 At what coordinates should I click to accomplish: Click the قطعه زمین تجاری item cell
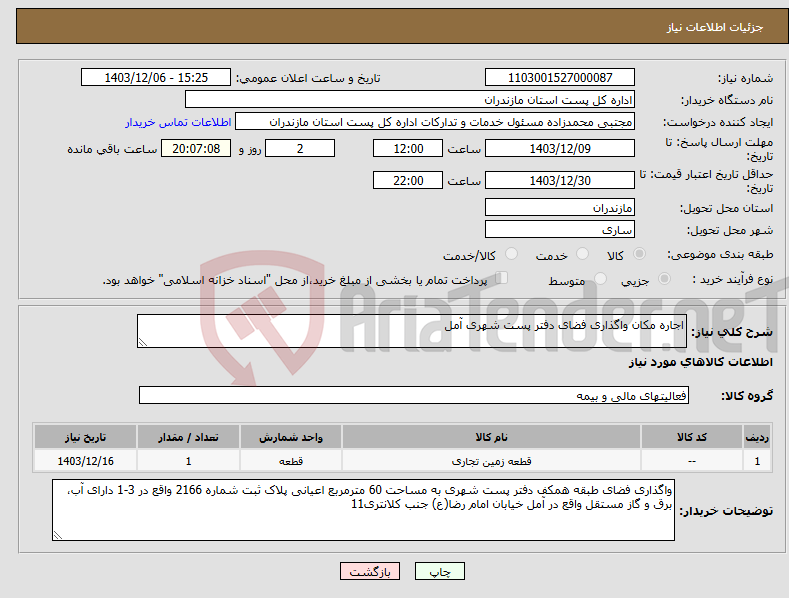pos(491,461)
